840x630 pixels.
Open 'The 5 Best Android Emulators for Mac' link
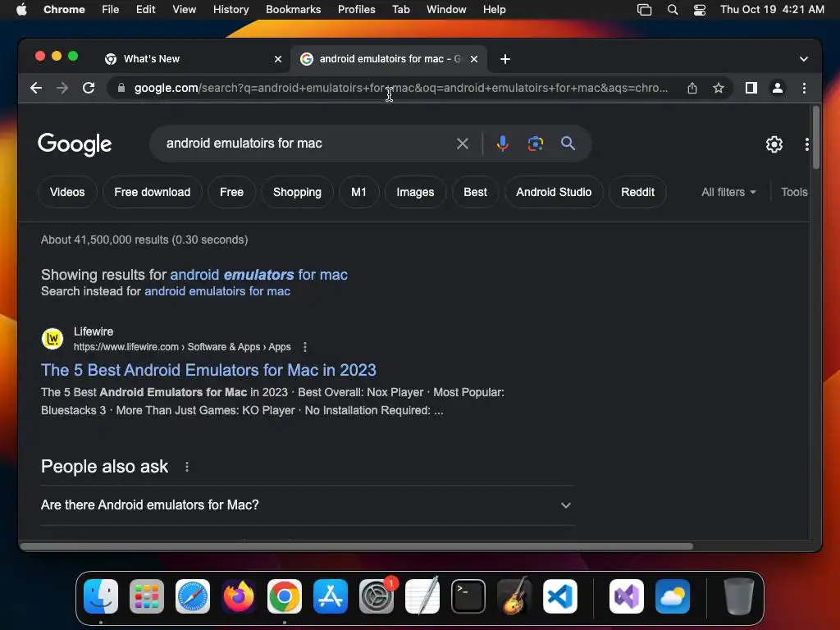tap(208, 370)
